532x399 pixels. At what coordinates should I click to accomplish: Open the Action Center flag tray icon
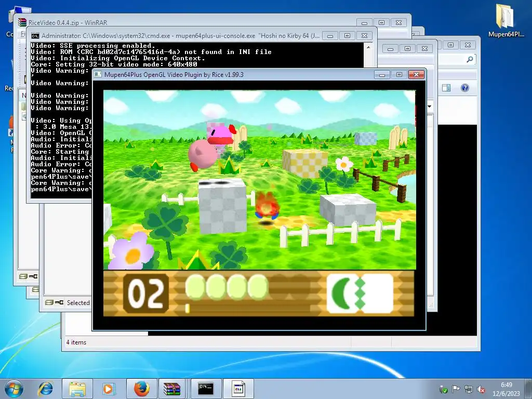[456, 389]
